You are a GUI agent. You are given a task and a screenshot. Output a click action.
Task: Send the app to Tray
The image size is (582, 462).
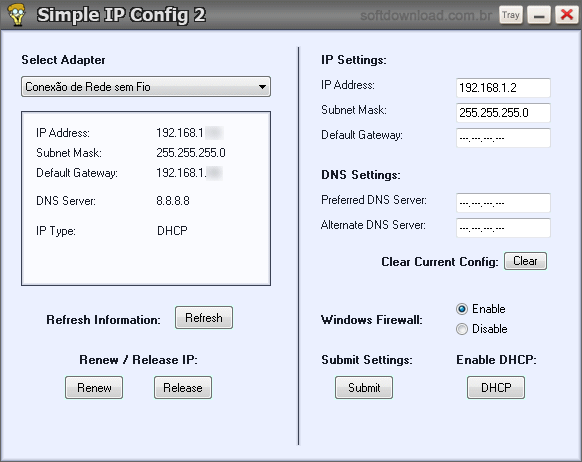point(511,15)
